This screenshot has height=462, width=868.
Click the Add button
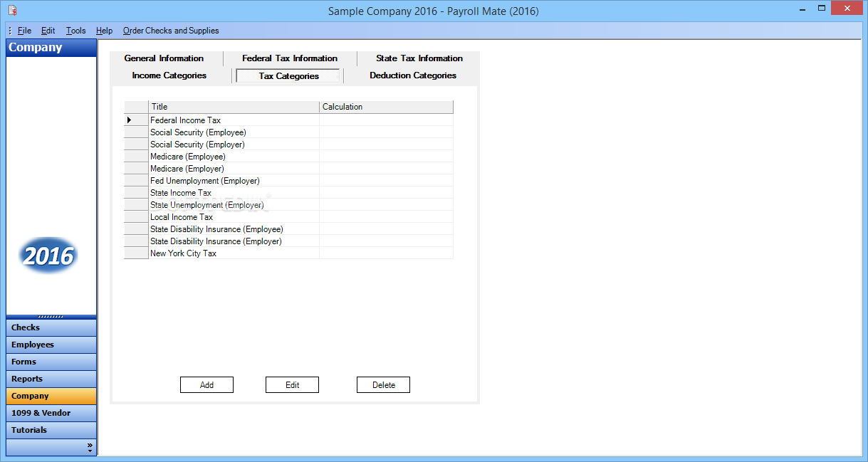pos(206,385)
